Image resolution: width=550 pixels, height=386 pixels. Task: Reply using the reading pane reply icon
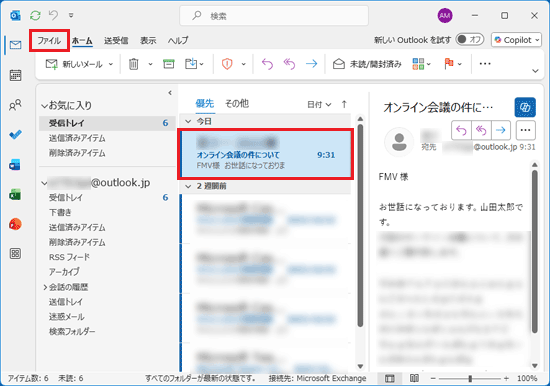point(461,131)
